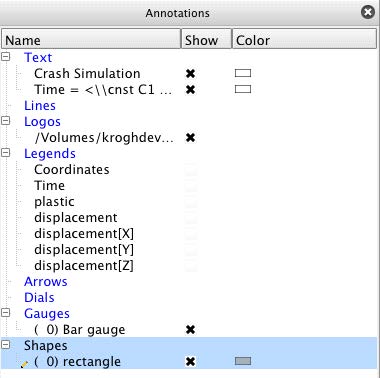This screenshot has width=380, height=378.
Task: Select the displacement[Z] legend item
Action: coord(84,266)
